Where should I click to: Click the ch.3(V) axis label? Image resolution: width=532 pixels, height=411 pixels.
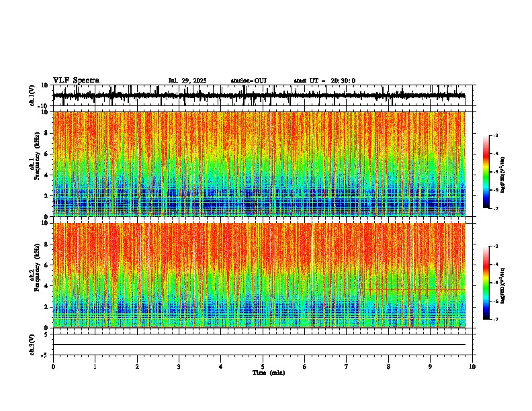pos(32,345)
